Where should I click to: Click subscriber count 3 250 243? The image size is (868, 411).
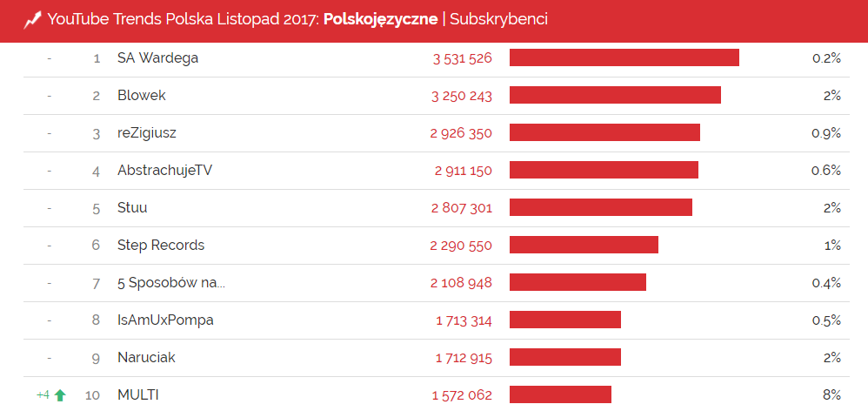(462, 96)
